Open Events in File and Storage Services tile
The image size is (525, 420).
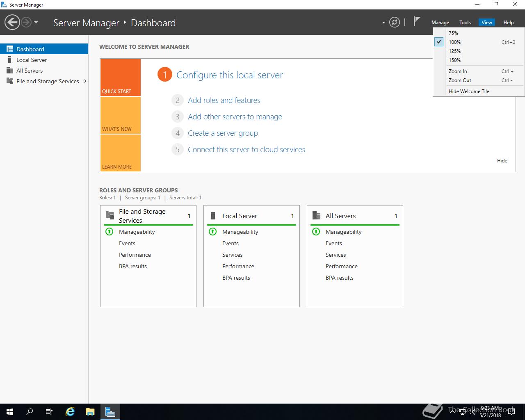pyautogui.click(x=127, y=243)
